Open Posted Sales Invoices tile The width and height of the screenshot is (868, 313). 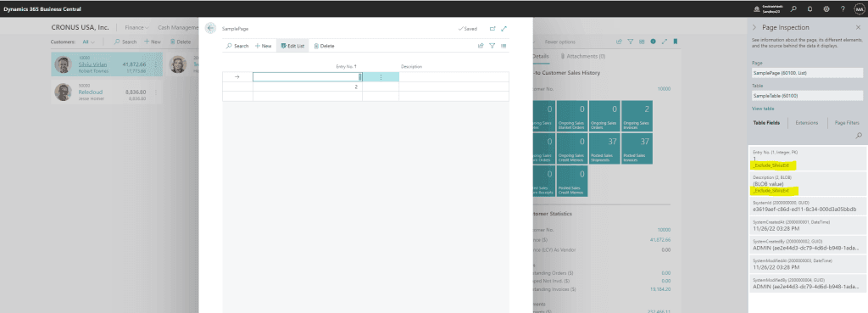637,148
